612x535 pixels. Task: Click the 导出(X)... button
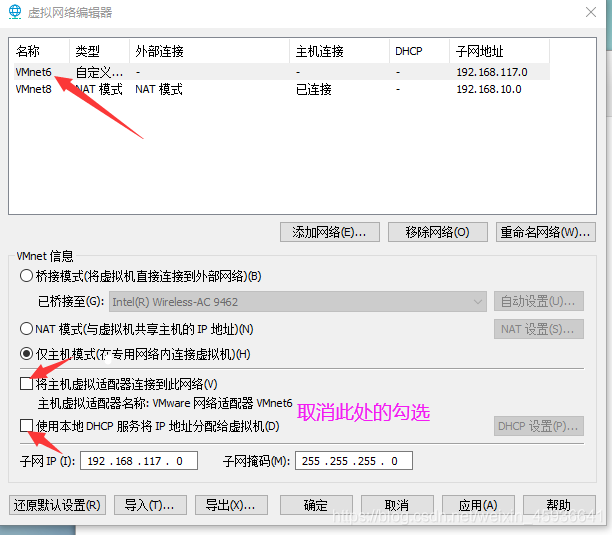tap(231, 505)
